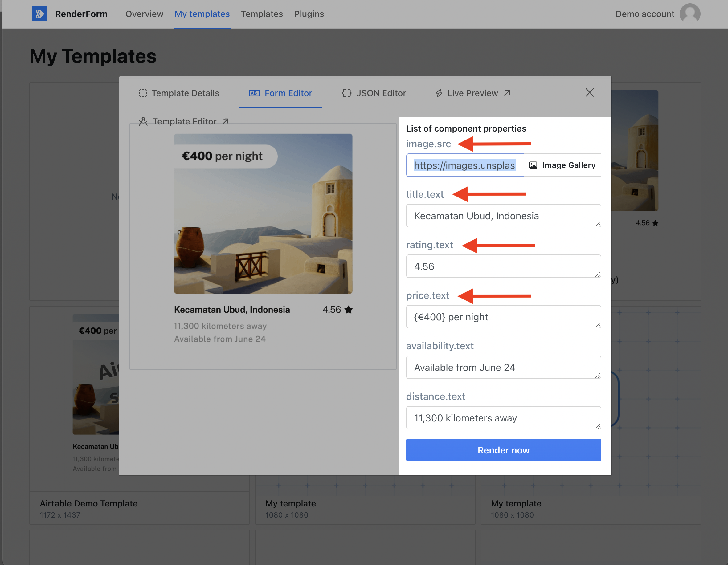
Task: Click the Render now button
Action: point(503,450)
